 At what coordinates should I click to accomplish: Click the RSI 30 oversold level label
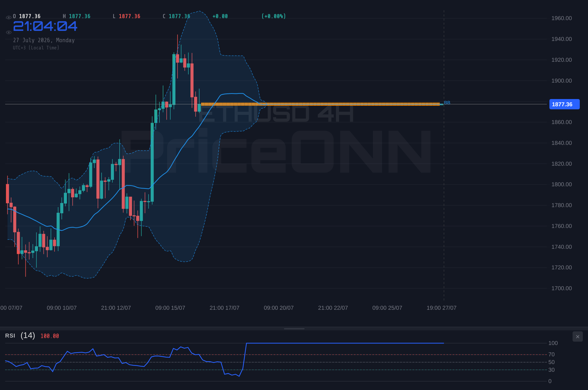[551, 370]
